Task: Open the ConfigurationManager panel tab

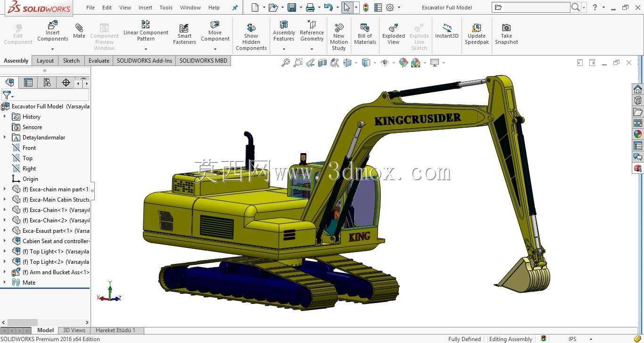Action: coord(47,83)
